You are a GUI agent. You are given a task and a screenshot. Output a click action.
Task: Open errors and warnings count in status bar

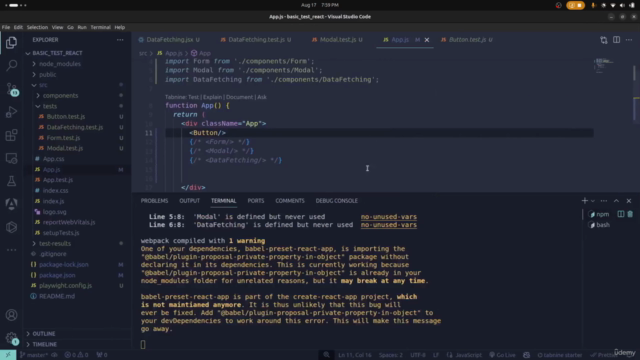coord(76,355)
